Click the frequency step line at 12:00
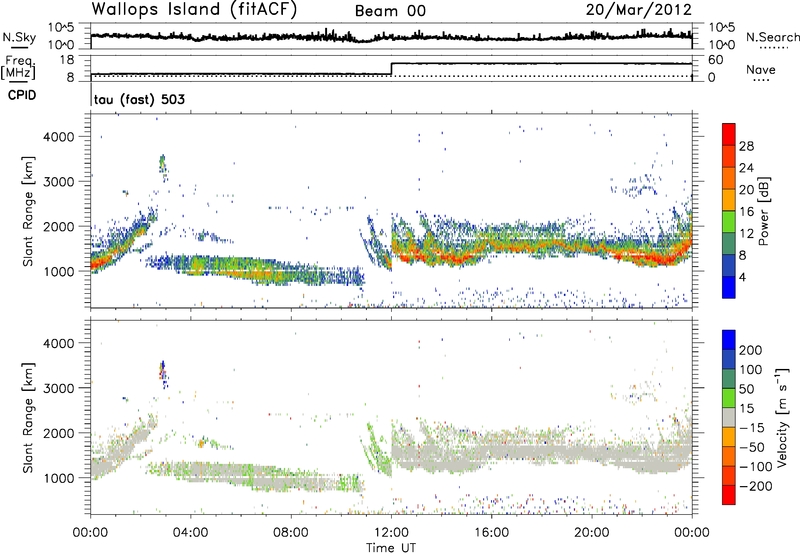Image resolution: width=800 pixels, height=554 pixels. 391,69
